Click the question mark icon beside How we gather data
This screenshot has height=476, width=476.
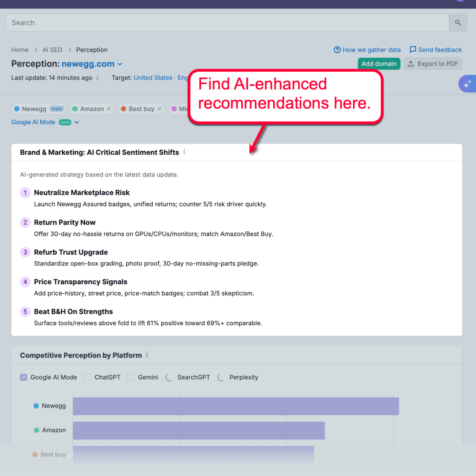point(337,50)
